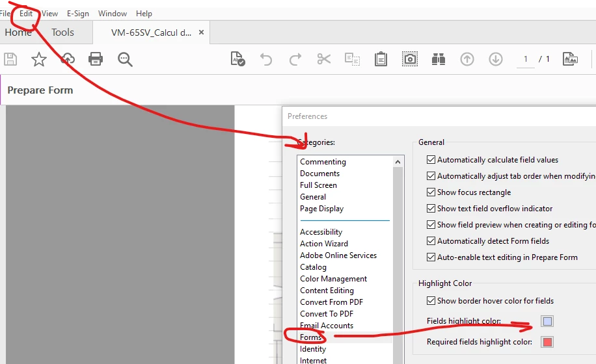
Task: Click the Paste clipboard icon
Action: click(381, 59)
